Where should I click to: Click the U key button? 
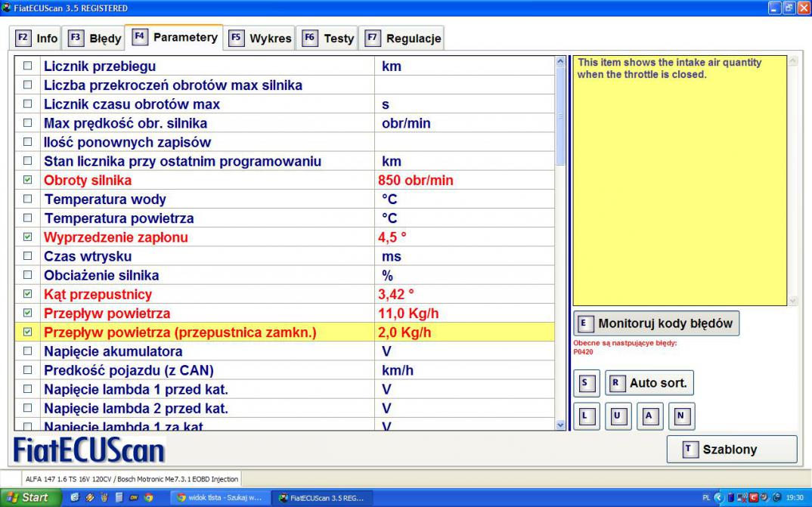[618, 416]
